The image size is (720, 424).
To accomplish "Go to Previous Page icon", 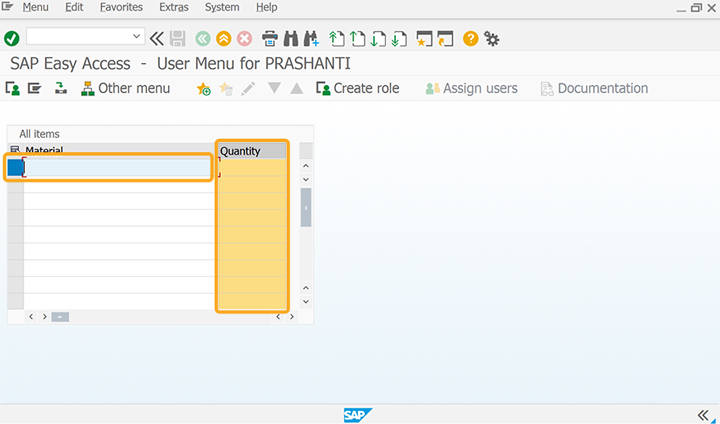I will pos(357,39).
